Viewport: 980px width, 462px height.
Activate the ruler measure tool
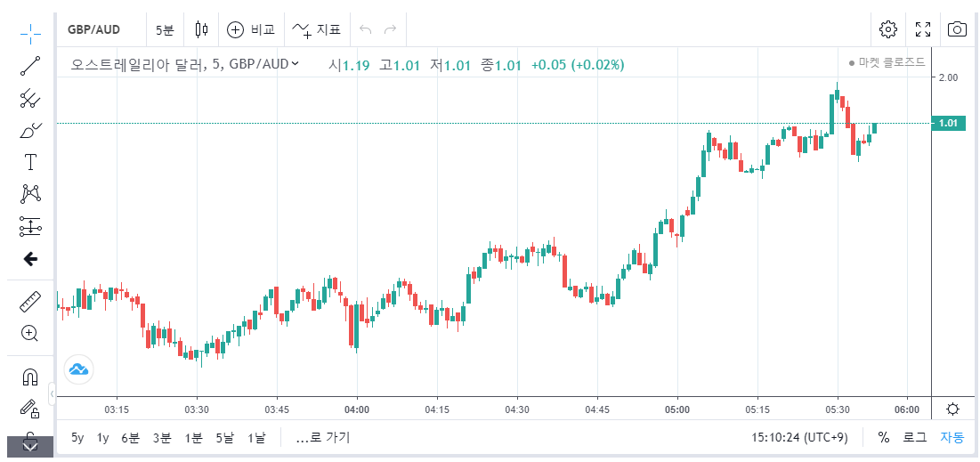point(30,302)
